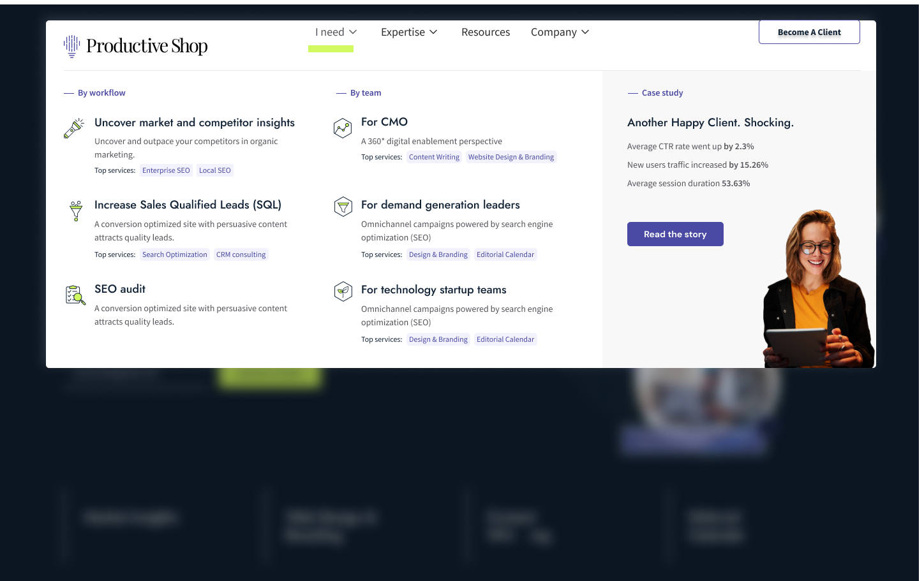The width and height of the screenshot is (924, 581).
Task: Select the Content Writing service tag
Action: [434, 157]
